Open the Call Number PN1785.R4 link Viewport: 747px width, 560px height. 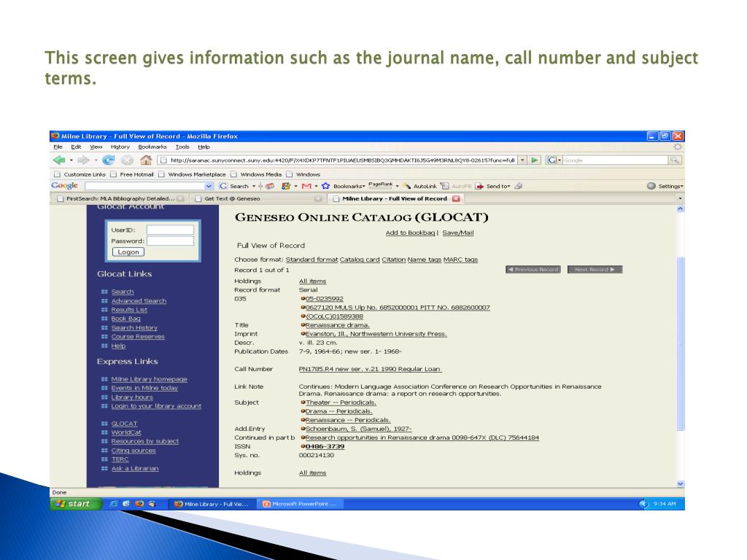point(370,369)
